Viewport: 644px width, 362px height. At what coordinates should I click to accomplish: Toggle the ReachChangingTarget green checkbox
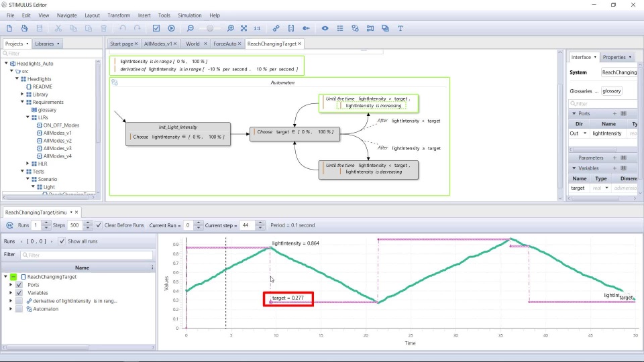[x=13, y=277]
